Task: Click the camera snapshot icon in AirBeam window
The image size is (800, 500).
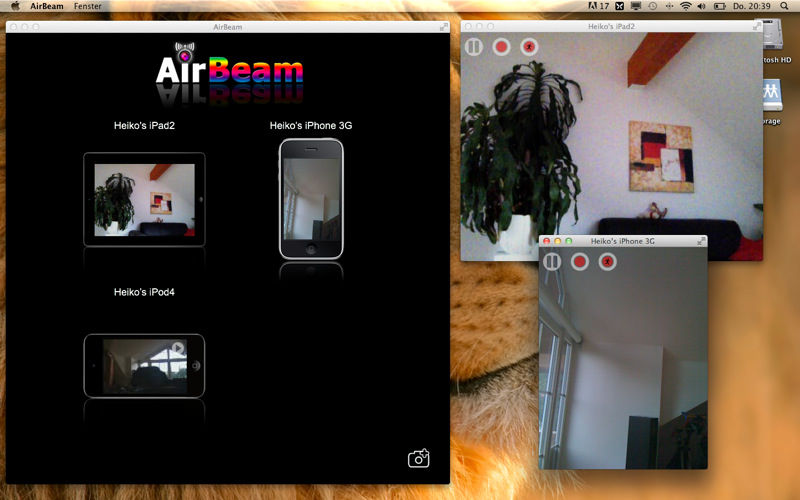Action: tap(418, 458)
